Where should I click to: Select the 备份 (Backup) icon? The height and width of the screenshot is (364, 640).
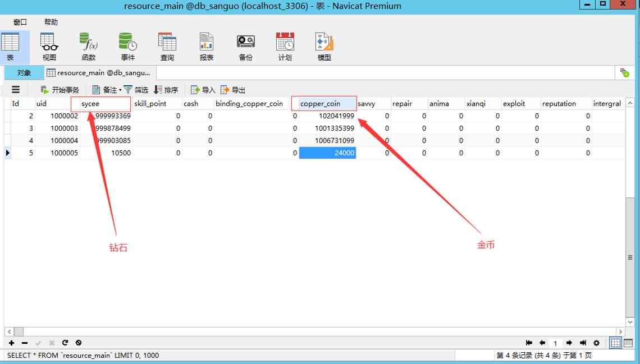[x=246, y=46]
